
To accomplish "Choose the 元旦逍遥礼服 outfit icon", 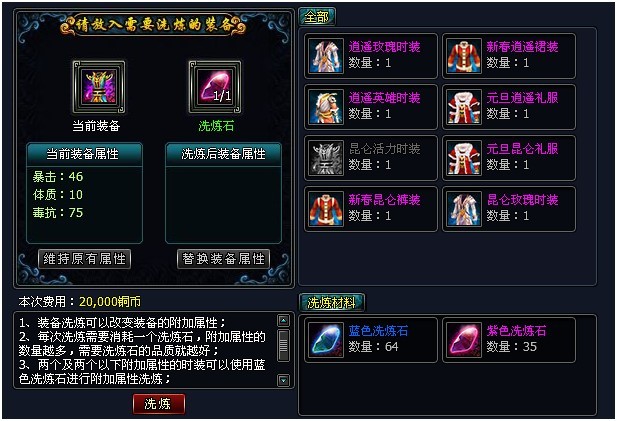I will coord(464,107).
